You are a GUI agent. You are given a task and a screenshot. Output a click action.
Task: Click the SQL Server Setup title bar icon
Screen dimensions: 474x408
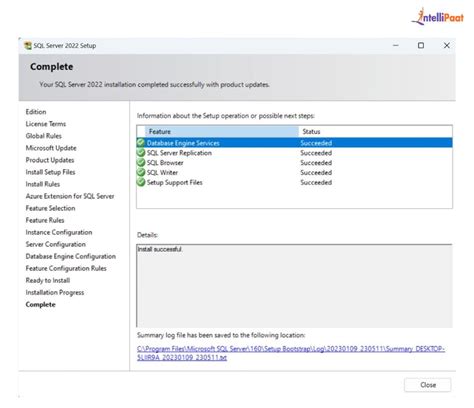point(28,46)
